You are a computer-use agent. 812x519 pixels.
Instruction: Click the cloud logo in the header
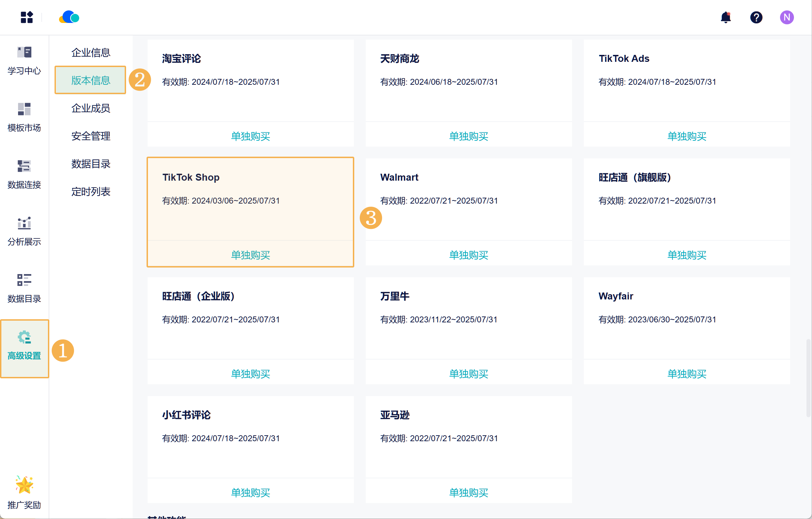[x=69, y=17]
